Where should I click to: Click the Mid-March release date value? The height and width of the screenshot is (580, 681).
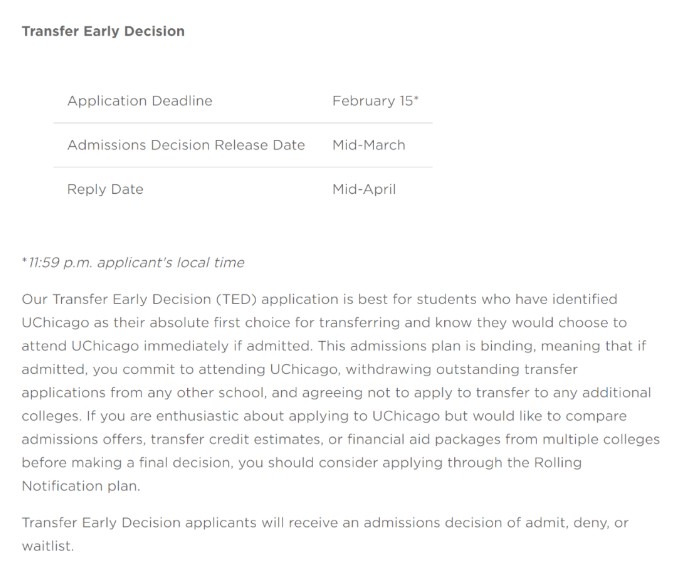(369, 145)
